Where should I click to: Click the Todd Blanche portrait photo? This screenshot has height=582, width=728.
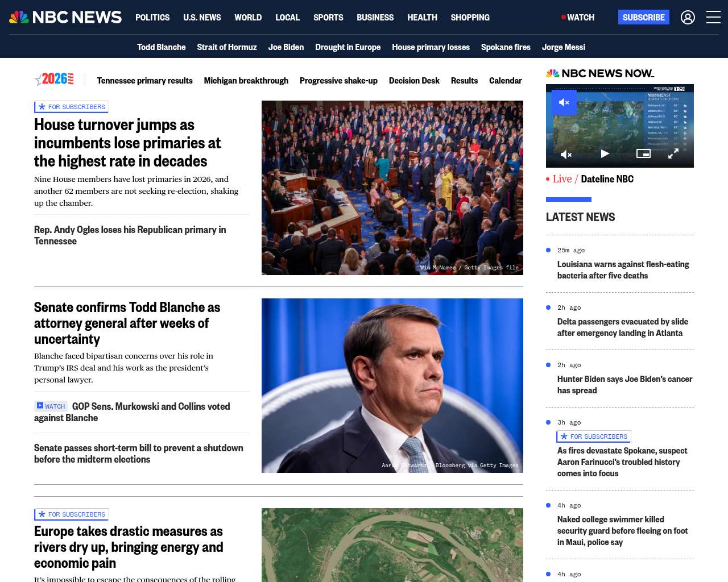392,386
